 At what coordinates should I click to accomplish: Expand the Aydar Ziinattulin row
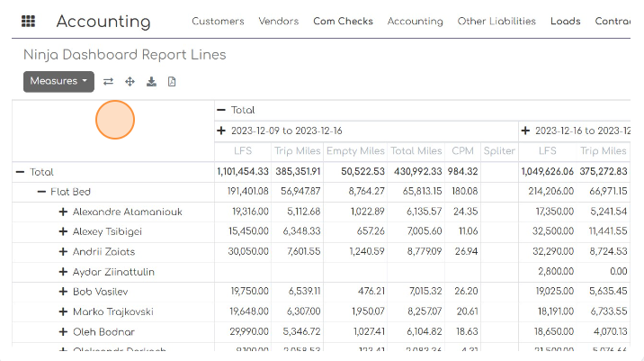pos(63,272)
